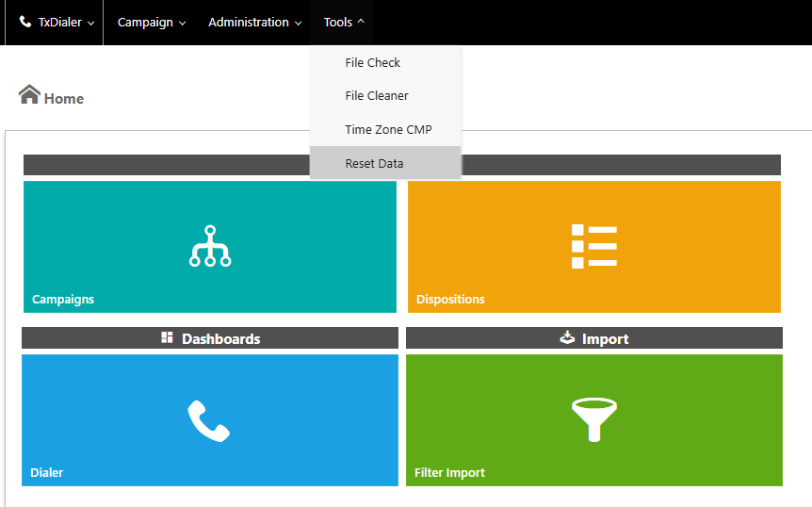Open Time Zone CMP menu item
Image resolution: width=812 pixels, height=507 pixels.
click(x=388, y=130)
